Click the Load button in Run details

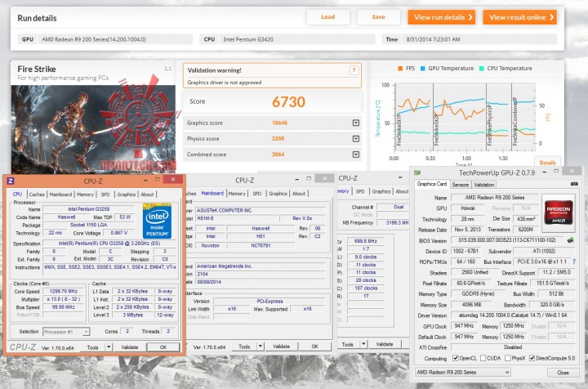coord(327,17)
